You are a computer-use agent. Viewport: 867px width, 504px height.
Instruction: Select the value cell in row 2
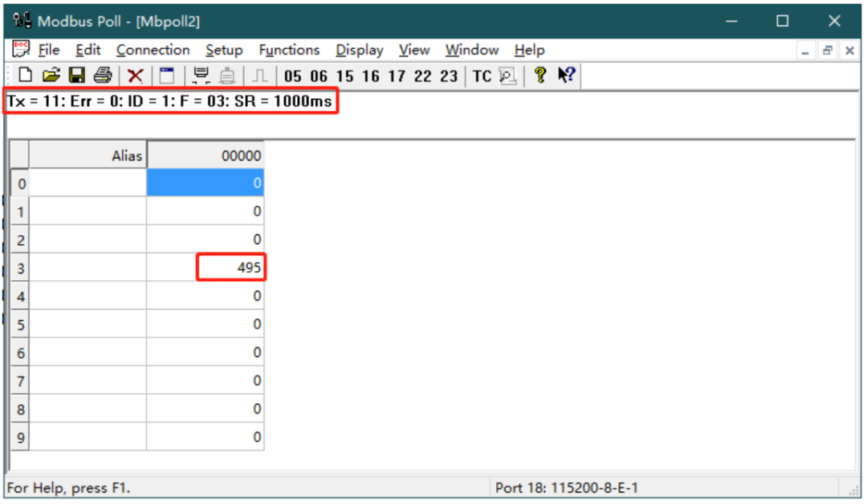(206, 239)
